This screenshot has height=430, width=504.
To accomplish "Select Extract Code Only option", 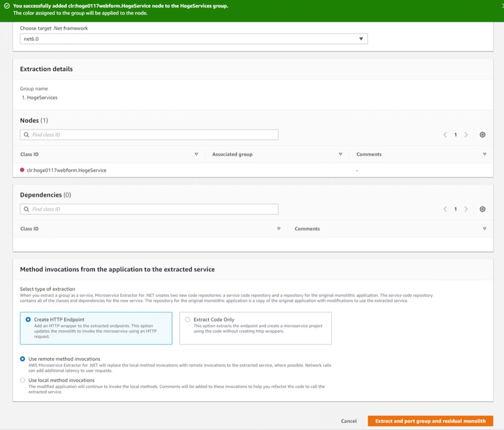I will click(x=255, y=328).
